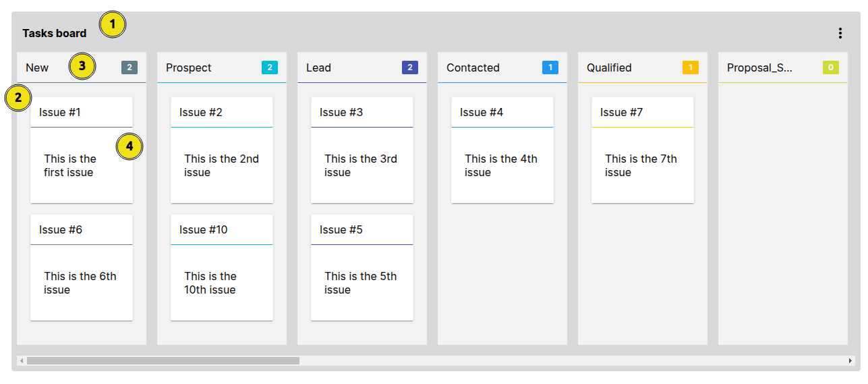Click the horizontal scrollbar thumb
Screen dimensions: 868x384
163,361
